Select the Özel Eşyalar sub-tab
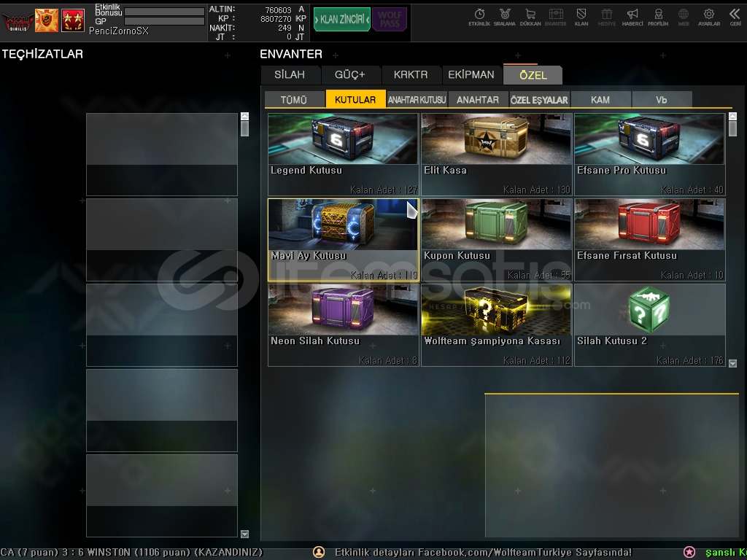Image resolution: width=747 pixels, height=560 pixels. 539,99
